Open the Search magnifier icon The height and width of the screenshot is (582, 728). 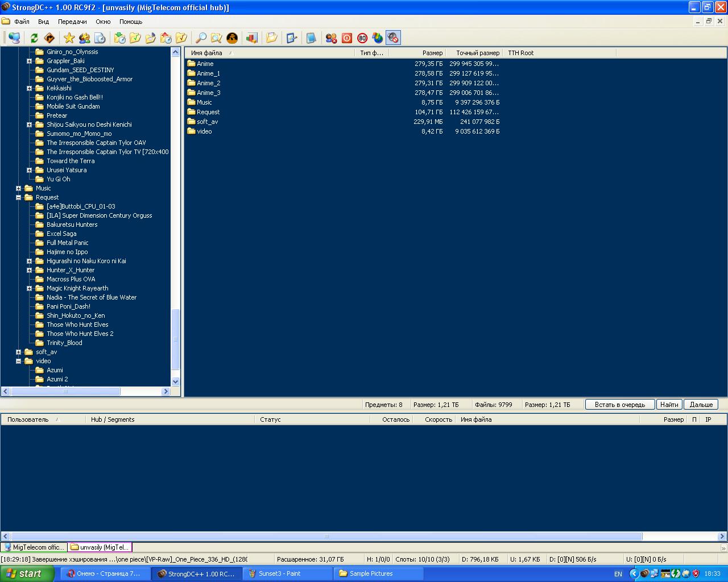click(x=201, y=38)
